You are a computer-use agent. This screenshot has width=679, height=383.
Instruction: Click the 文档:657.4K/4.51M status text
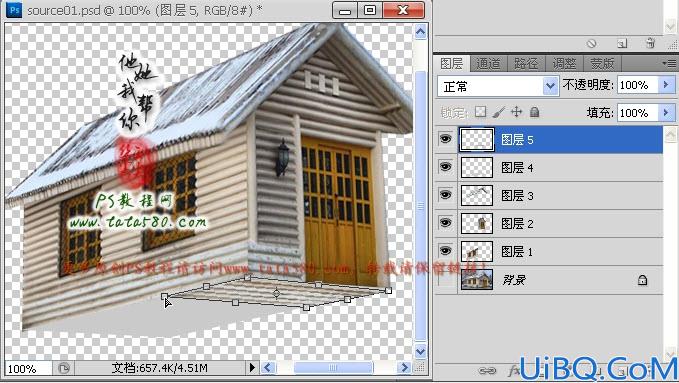[x=159, y=368]
